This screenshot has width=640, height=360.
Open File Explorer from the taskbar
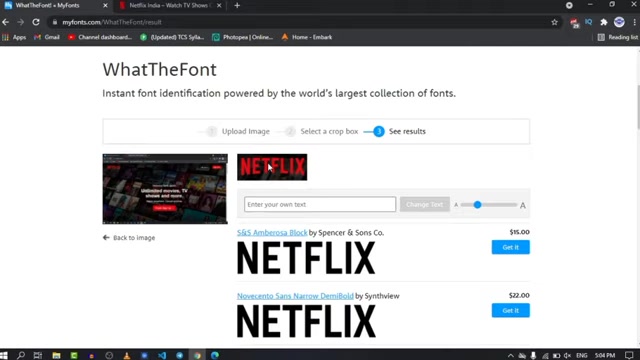pyautogui.click(x=56, y=355)
